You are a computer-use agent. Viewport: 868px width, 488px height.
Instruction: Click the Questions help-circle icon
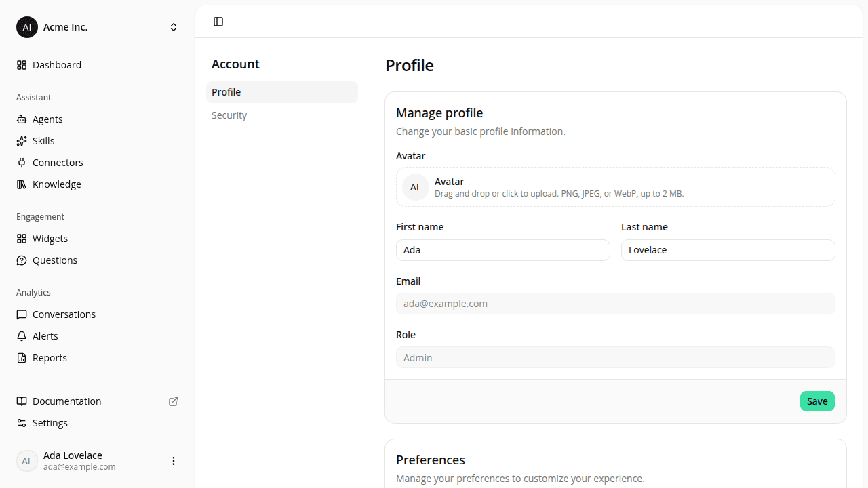click(x=22, y=260)
